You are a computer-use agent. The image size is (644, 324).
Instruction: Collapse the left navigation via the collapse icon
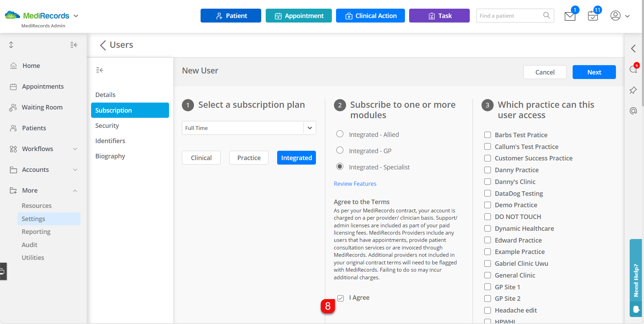tap(73, 45)
